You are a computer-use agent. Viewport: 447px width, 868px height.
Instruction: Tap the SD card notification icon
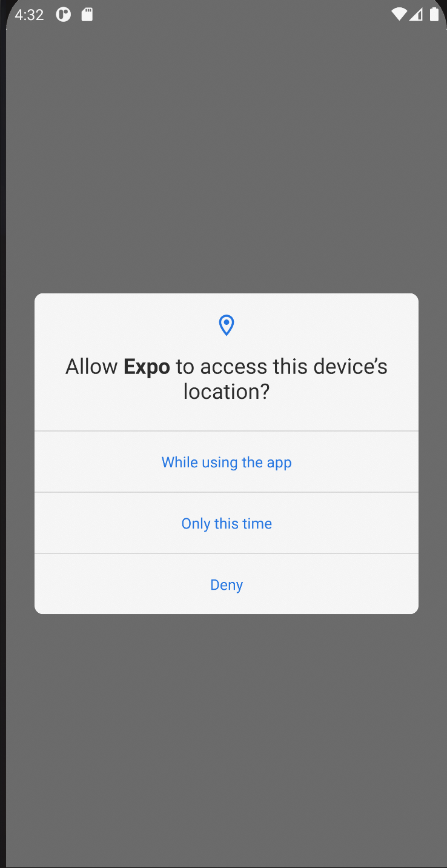point(87,15)
